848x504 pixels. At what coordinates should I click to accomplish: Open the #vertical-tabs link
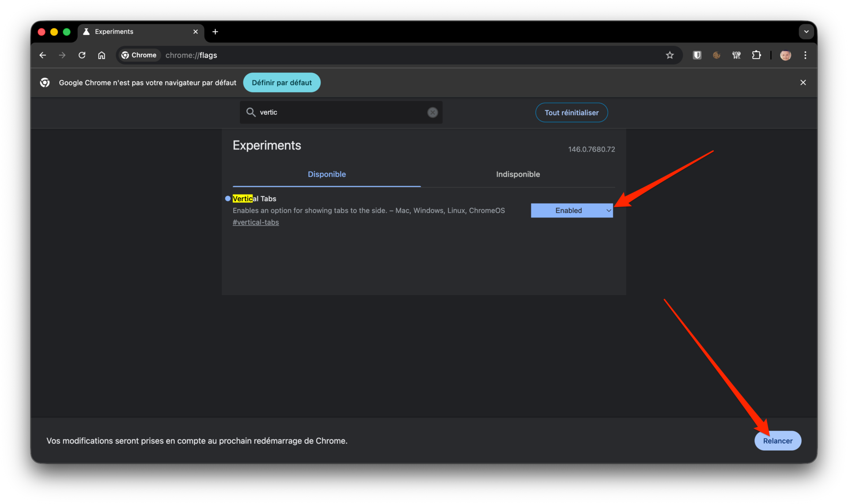point(255,222)
